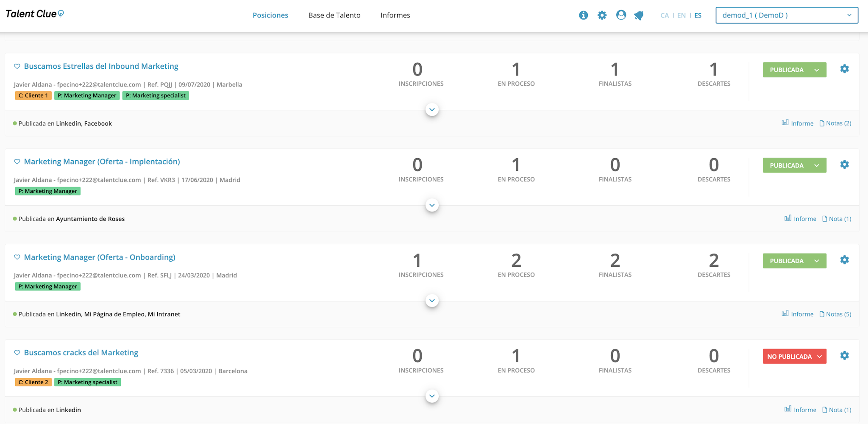Expand details of Marketing Manager (Oferta - Onboarding)

point(432,301)
